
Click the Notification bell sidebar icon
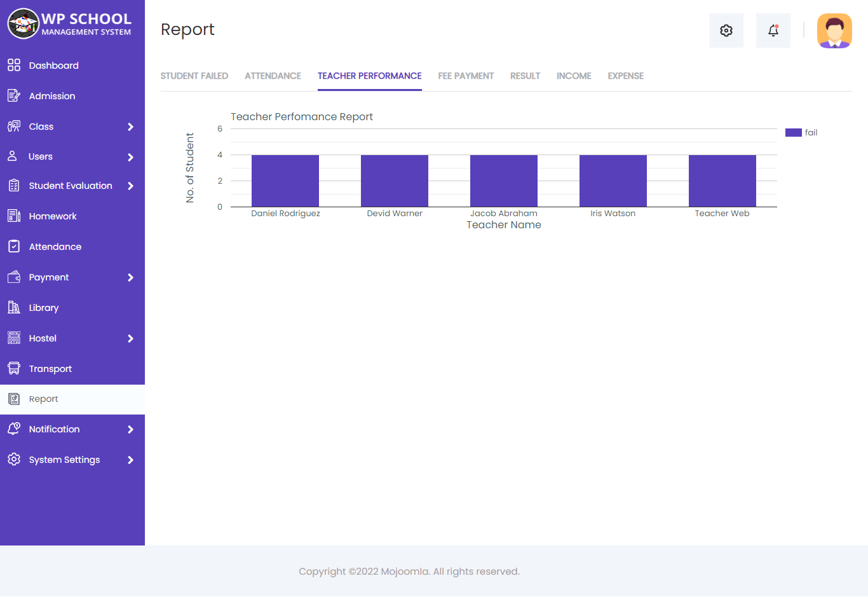(x=14, y=429)
